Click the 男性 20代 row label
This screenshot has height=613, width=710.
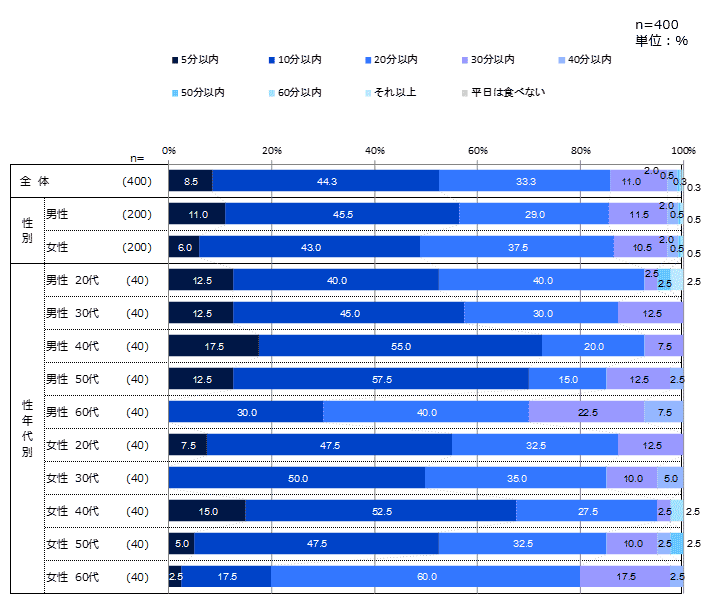[72, 280]
